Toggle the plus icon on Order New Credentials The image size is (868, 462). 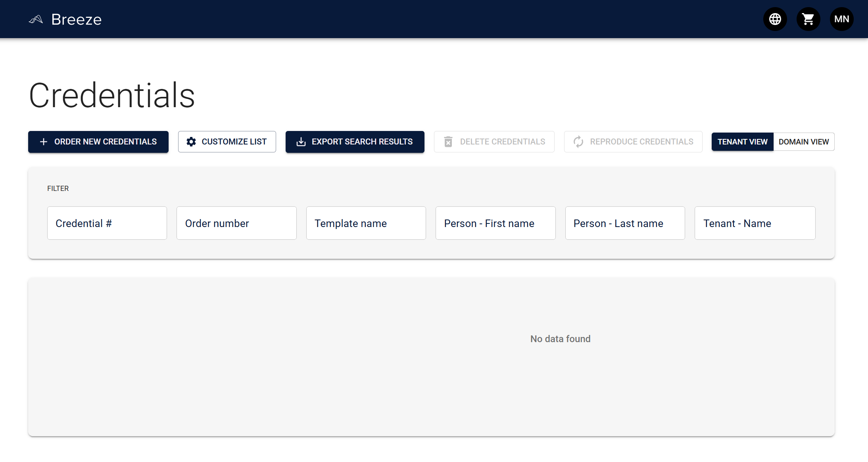pyautogui.click(x=43, y=142)
